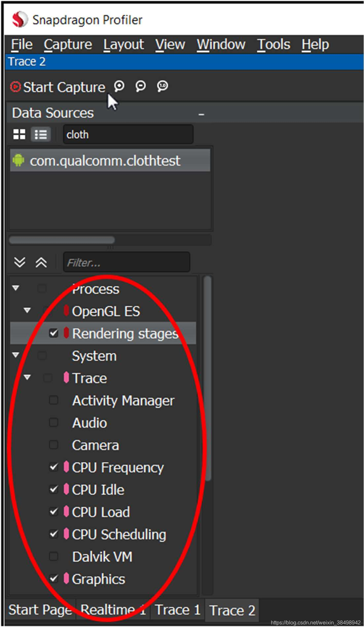Open the File menu

click(22, 44)
